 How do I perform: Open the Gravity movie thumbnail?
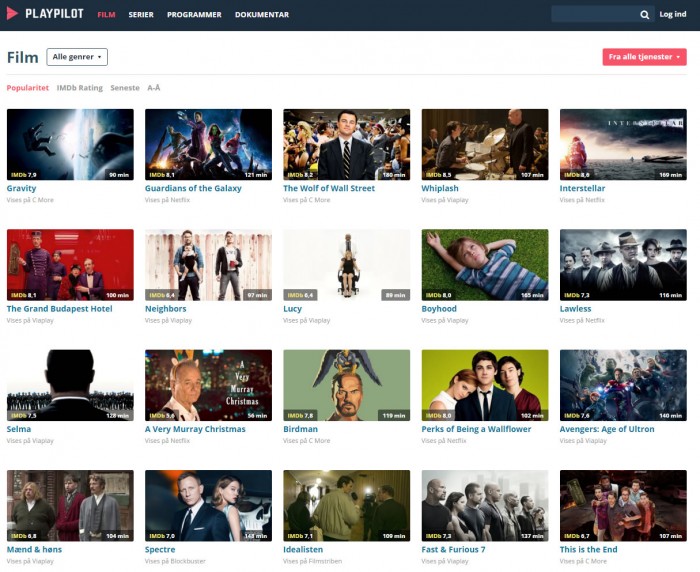pos(70,144)
